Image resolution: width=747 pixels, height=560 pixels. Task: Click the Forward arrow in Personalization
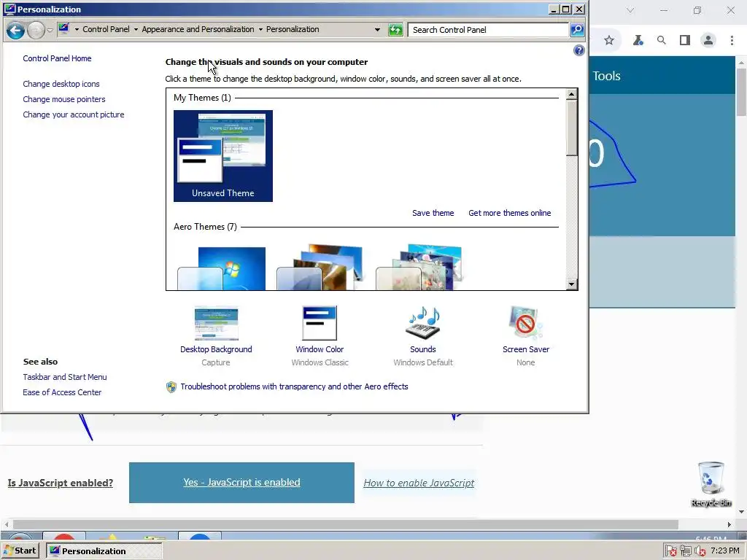coord(36,31)
